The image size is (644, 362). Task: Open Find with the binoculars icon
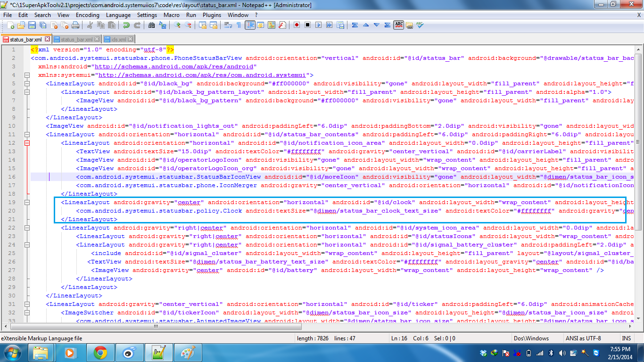point(151,25)
